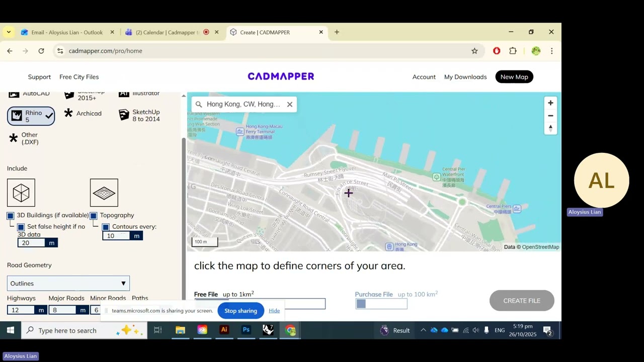Open the Support page

[x=39, y=77]
